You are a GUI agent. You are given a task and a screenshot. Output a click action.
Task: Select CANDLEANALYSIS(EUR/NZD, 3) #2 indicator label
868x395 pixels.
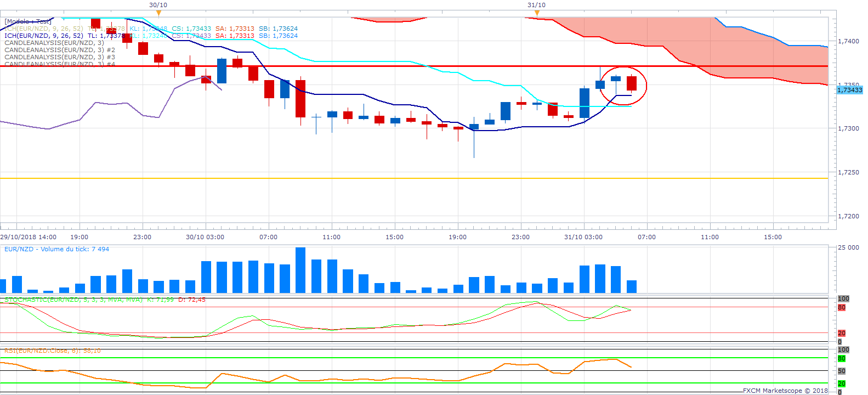60,50
